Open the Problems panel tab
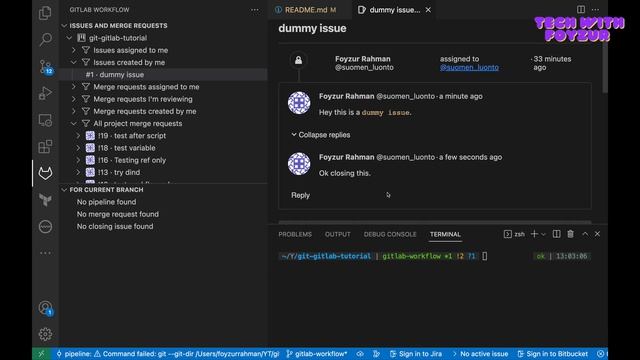This screenshot has height=360, width=640. [295, 234]
